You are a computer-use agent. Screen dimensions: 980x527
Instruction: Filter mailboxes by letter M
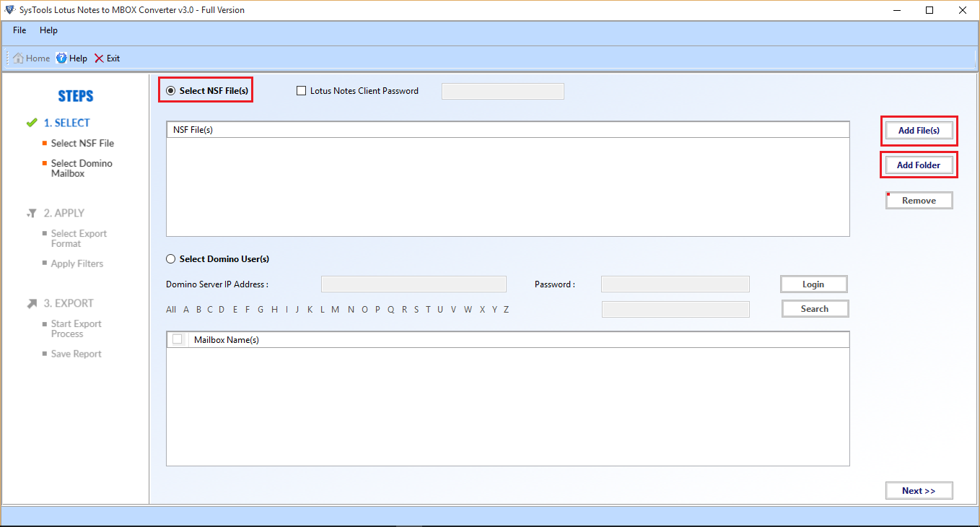(x=335, y=310)
